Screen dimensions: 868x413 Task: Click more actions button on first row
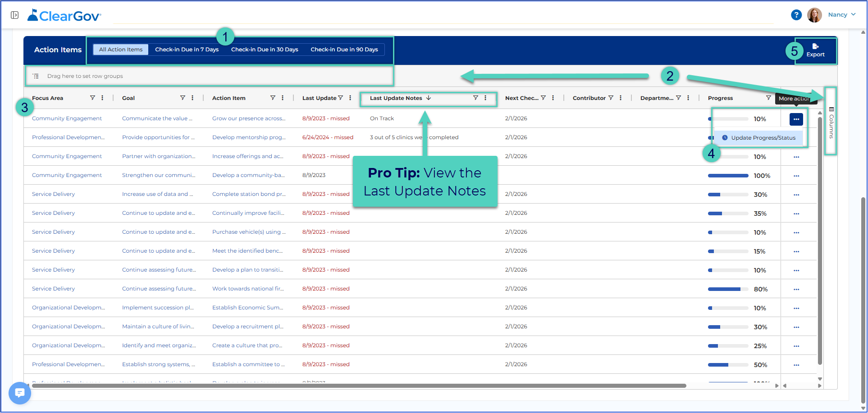796,119
